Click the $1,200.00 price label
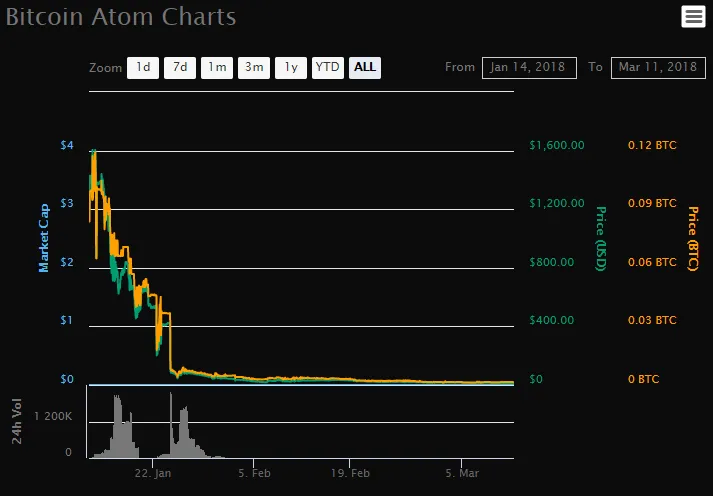Image resolution: width=713 pixels, height=496 pixels. coord(557,203)
